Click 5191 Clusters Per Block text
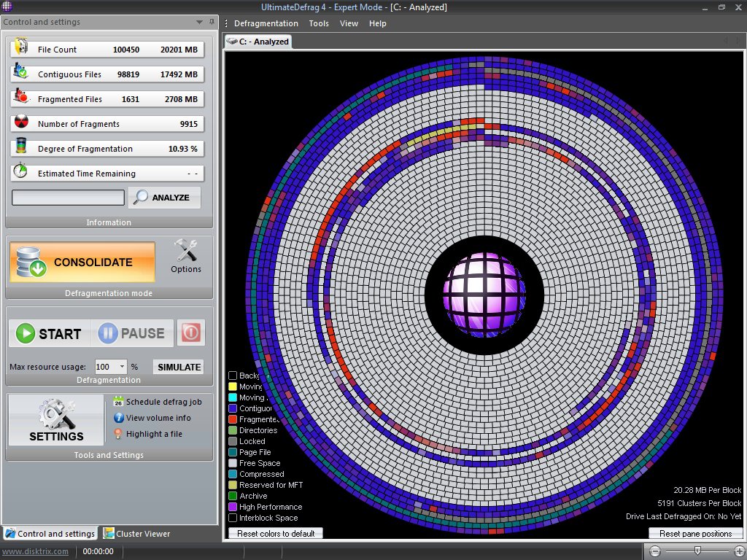The width and height of the screenshot is (747, 560). [x=699, y=503]
